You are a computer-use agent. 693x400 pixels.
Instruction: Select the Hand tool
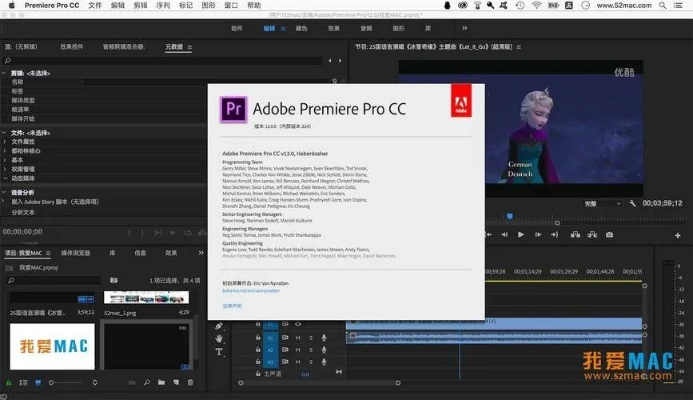pos(219,339)
